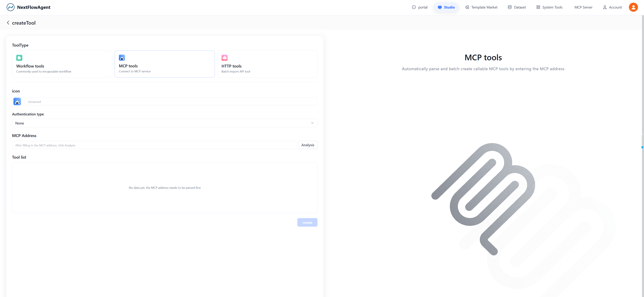Click the NextFlowAgent logo icon
Viewport: 644px width, 297px height.
point(11,7)
